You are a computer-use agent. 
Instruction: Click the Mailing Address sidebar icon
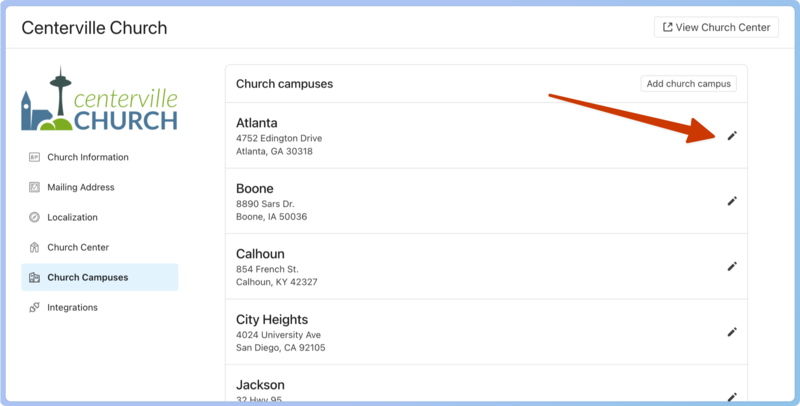tap(34, 187)
